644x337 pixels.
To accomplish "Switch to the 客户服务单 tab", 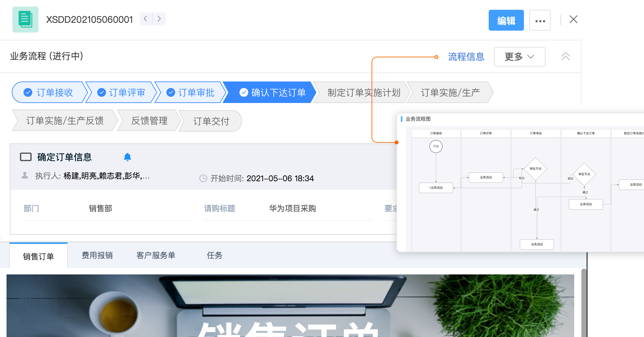I will point(156,255).
